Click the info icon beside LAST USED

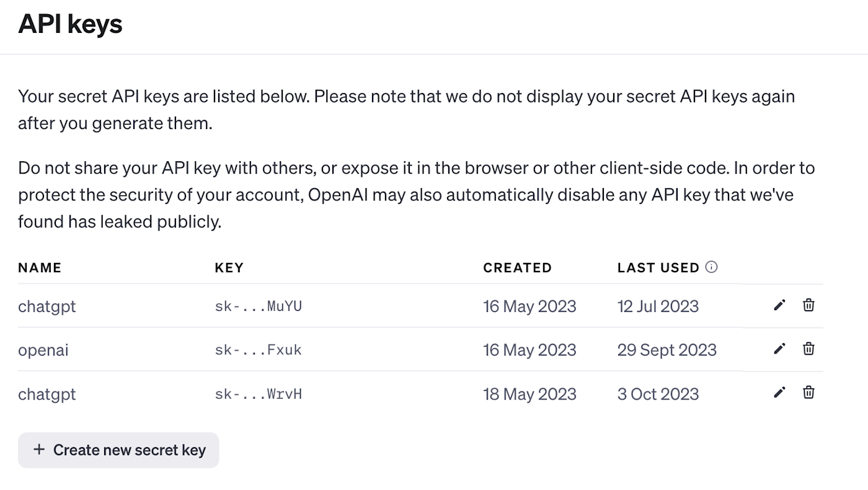[712, 267]
